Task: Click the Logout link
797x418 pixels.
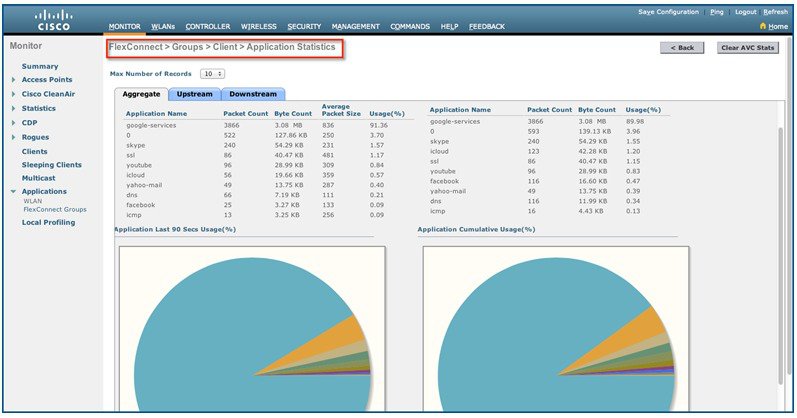Action: pyautogui.click(x=746, y=12)
